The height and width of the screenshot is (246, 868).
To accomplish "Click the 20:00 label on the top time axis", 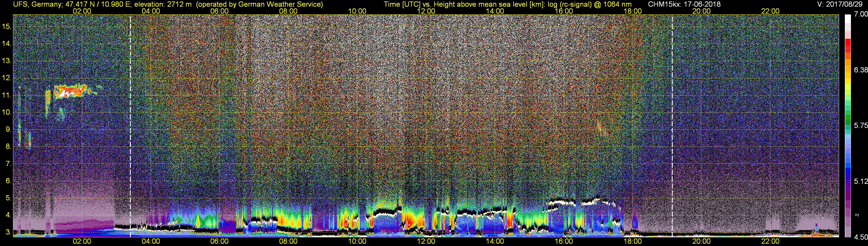I will point(702,11).
